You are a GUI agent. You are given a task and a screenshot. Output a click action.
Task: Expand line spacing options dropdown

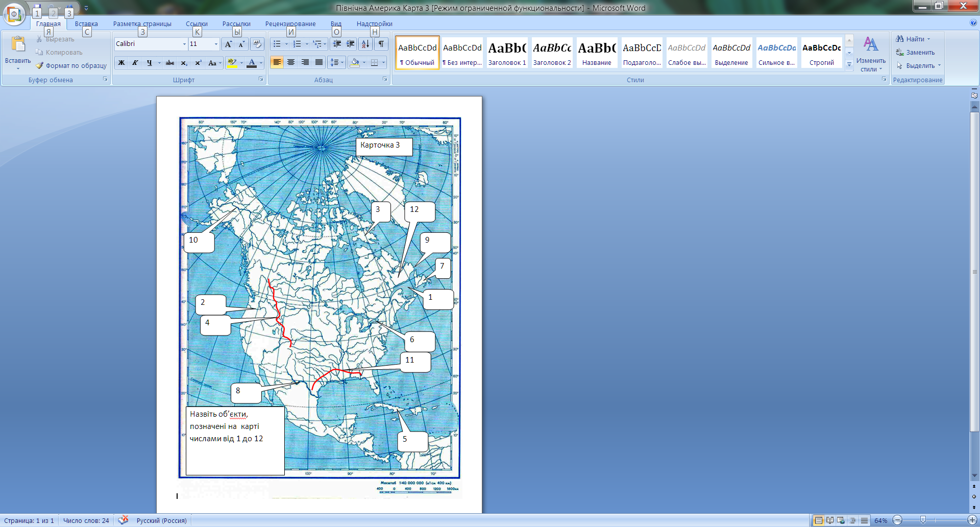pyautogui.click(x=342, y=63)
